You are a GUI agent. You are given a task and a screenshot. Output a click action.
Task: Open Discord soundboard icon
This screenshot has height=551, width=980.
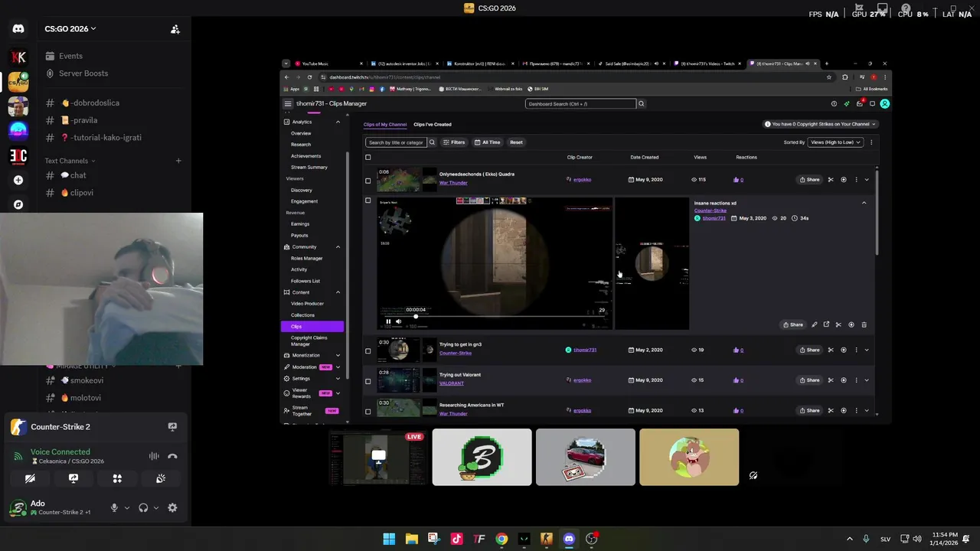161,478
